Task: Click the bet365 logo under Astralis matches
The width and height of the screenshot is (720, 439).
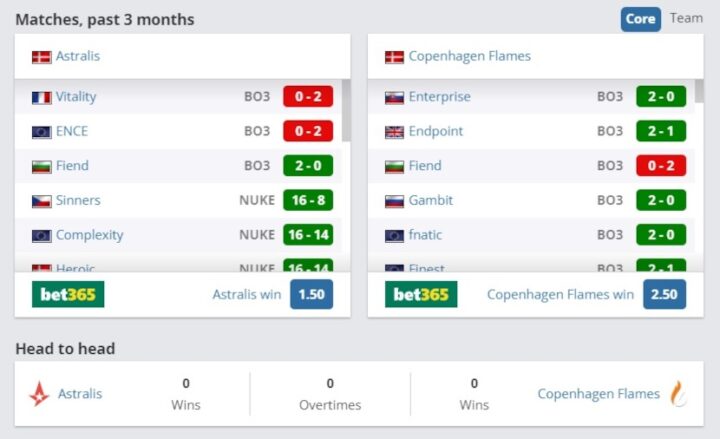Action: [68, 294]
